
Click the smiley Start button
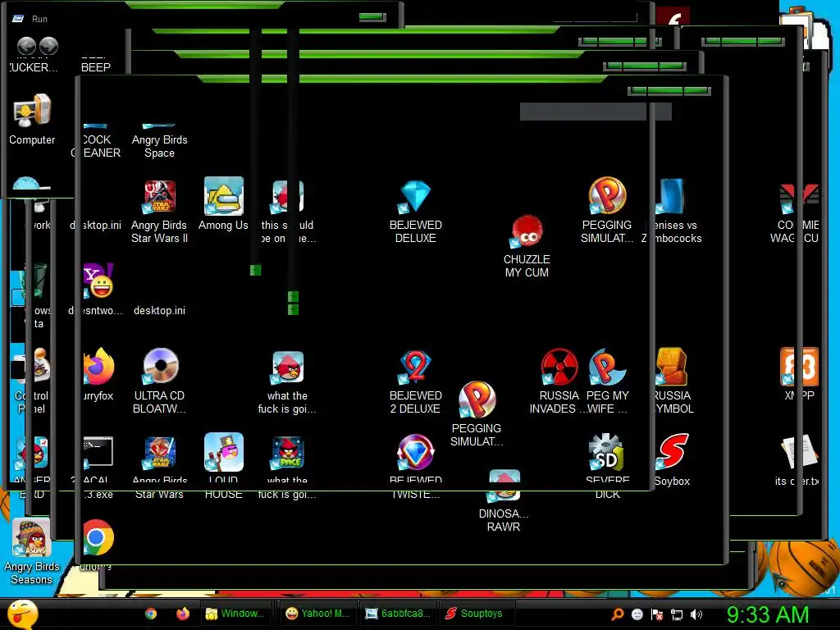click(22, 614)
